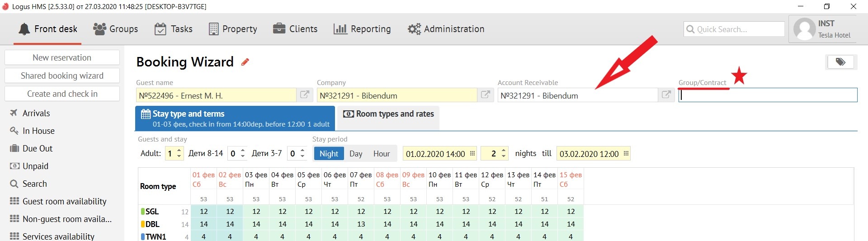Open Company Bibendum external link icon

coord(486,95)
